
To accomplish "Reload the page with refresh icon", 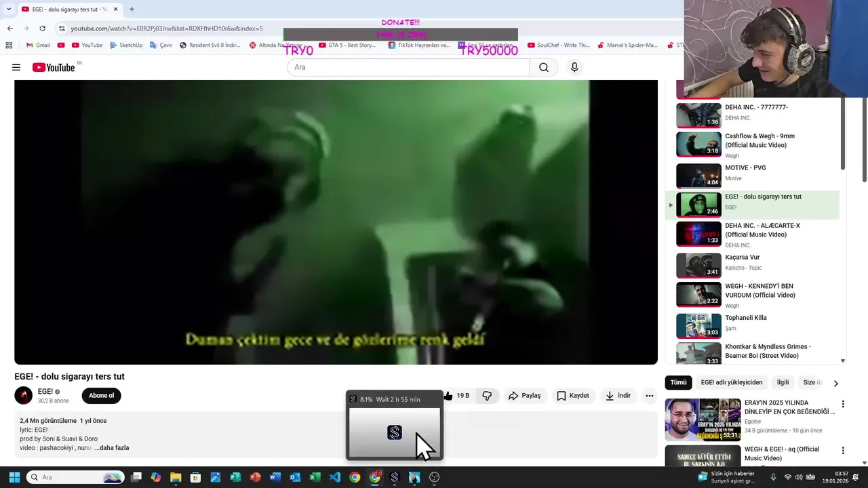I will (42, 28).
